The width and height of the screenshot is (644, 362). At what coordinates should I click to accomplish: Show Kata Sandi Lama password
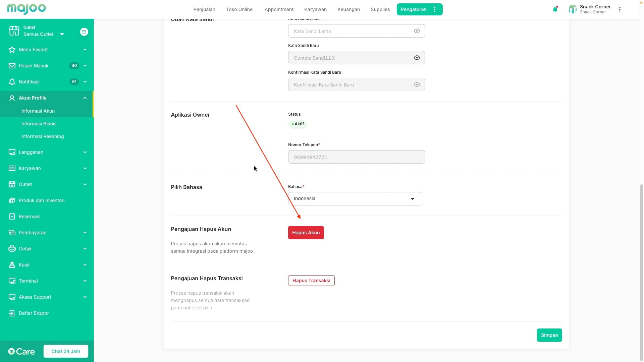pyautogui.click(x=417, y=31)
